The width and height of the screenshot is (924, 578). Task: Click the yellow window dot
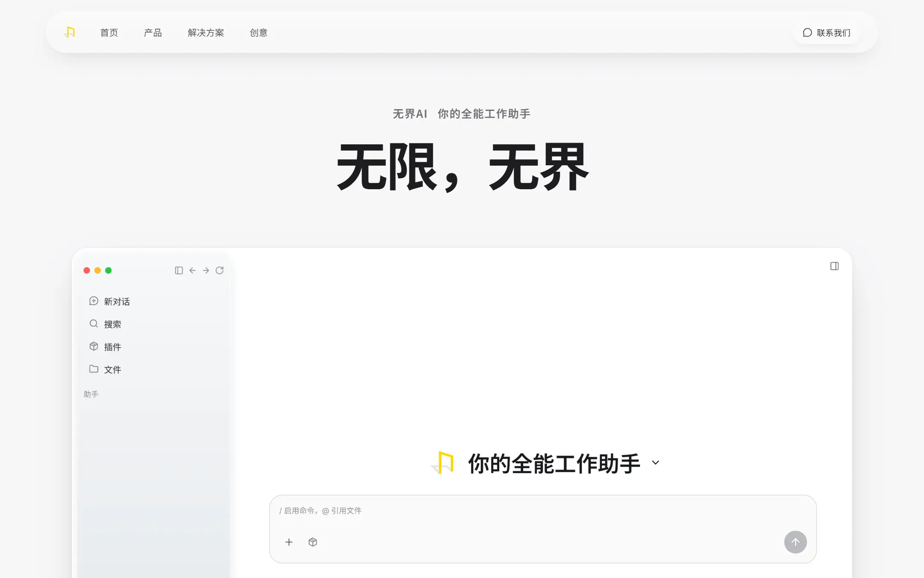[x=98, y=270]
